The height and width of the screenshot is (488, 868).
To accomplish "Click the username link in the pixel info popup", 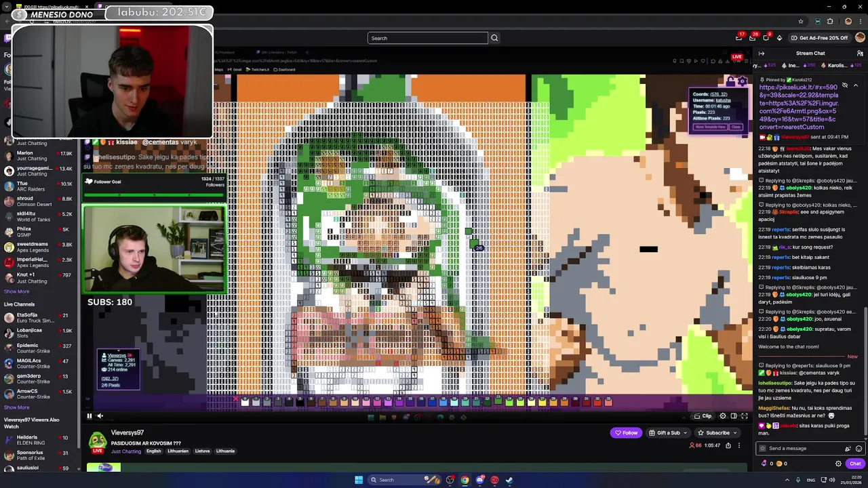I will tap(723, 100).
